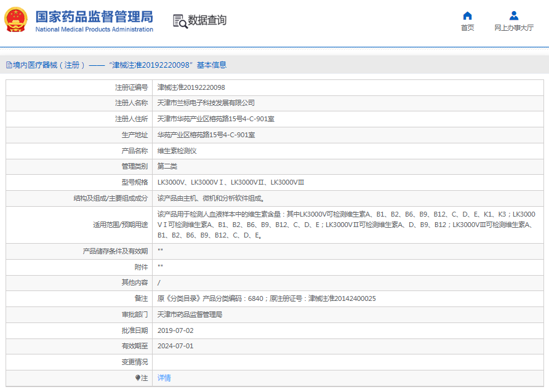Click the user icon above 网上办事大厅
This screenshot has width=549, height=392.
tap(514, 16)
